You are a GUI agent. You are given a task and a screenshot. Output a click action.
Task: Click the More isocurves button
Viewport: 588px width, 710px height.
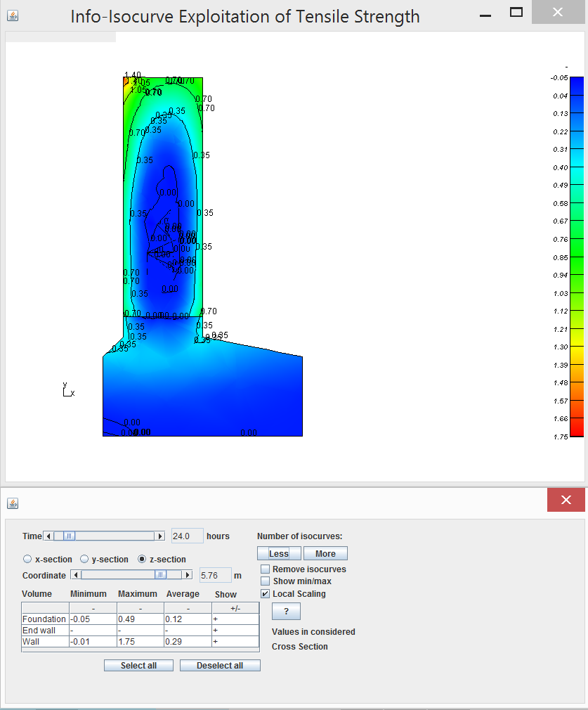325,554
